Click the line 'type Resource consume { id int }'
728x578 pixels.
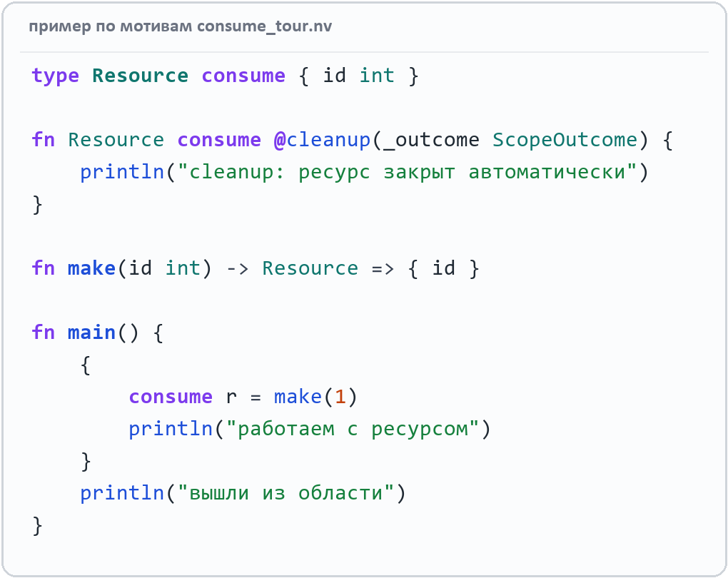pos(225,76)
